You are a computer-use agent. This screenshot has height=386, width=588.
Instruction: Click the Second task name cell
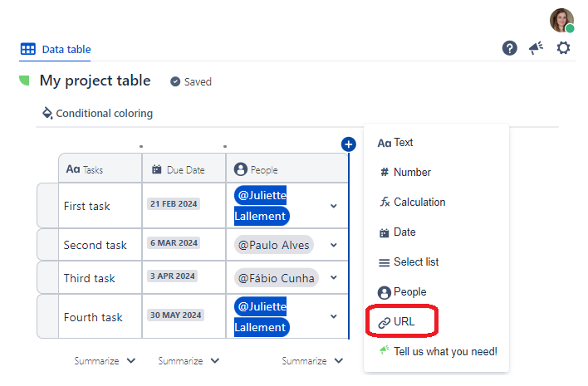click(96, 246)
